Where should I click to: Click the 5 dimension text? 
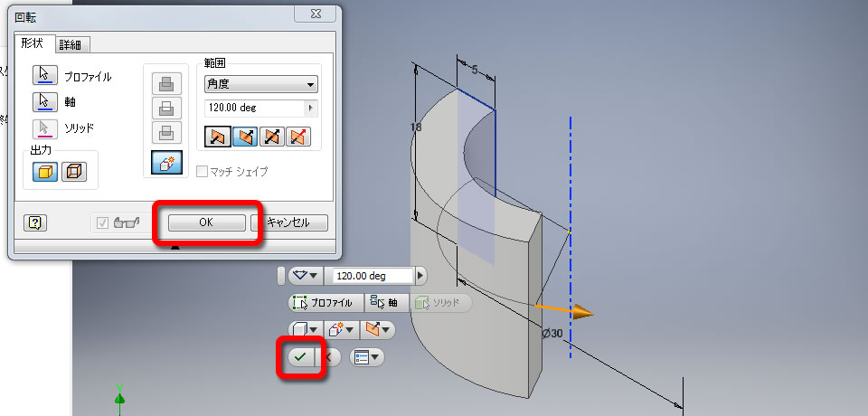click(x=475, y=70)
